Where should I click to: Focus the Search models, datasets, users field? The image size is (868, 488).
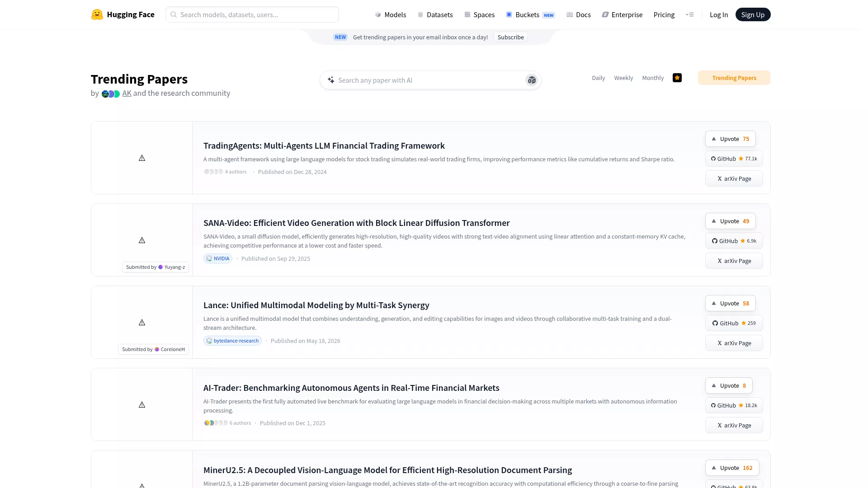pos(252,14)
